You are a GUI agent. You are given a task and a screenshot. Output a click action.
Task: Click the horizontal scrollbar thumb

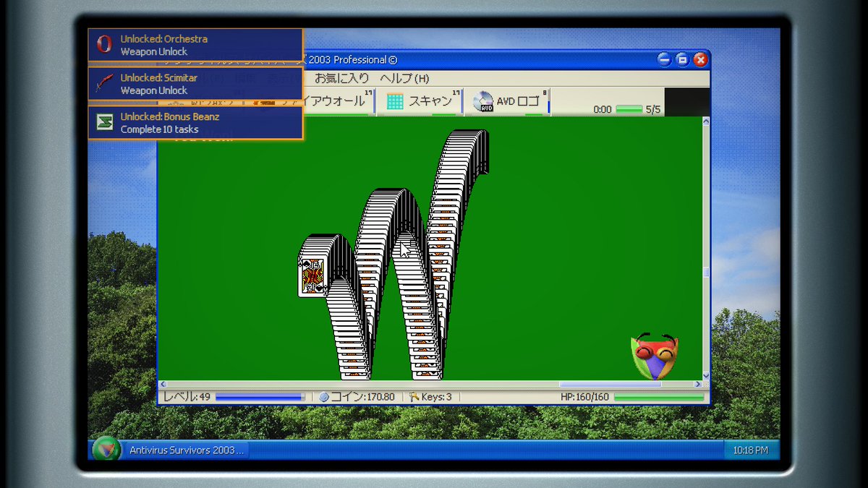coord(610,385)
